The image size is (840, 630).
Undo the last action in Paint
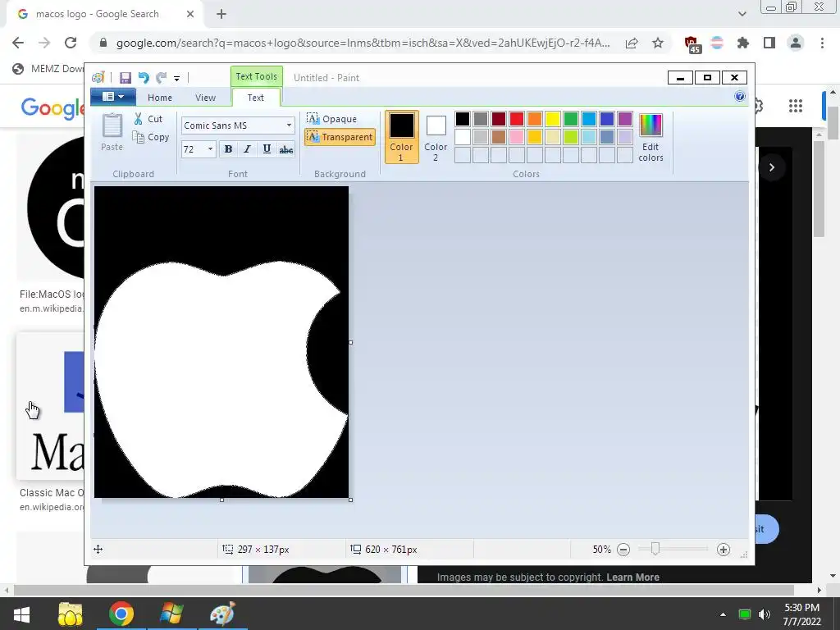[x=144, y=78]
